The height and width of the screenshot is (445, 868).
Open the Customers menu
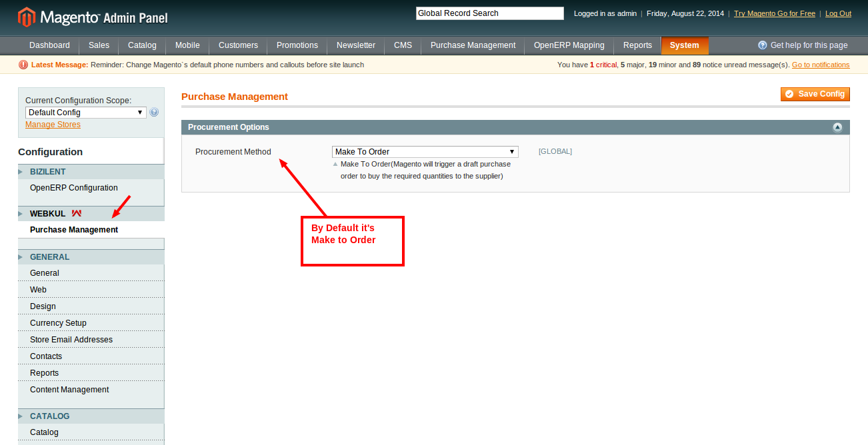[x=238, y=45]
